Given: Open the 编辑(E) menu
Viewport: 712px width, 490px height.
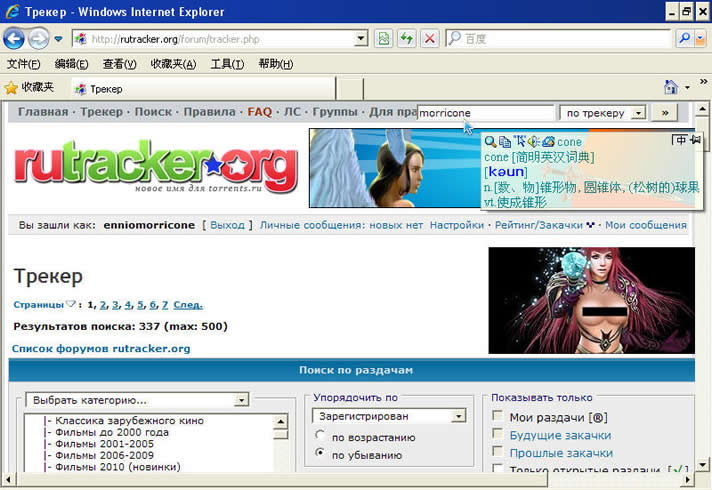Looking at the screenshot, I should [x=71, y=64].
